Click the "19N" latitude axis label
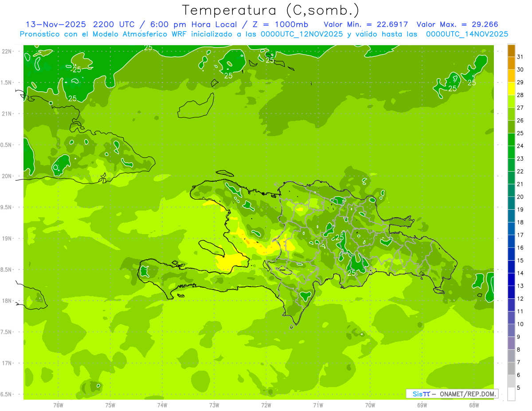 [7, 238]
